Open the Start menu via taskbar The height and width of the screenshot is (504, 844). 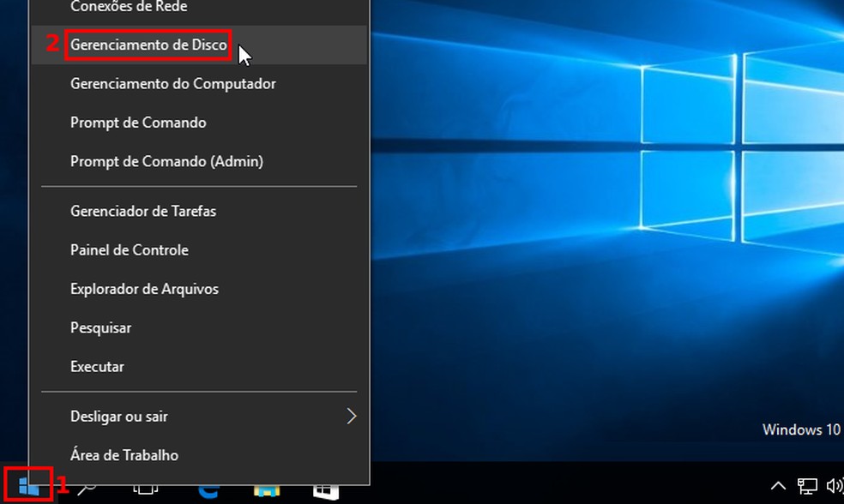(x=28, y=486)
